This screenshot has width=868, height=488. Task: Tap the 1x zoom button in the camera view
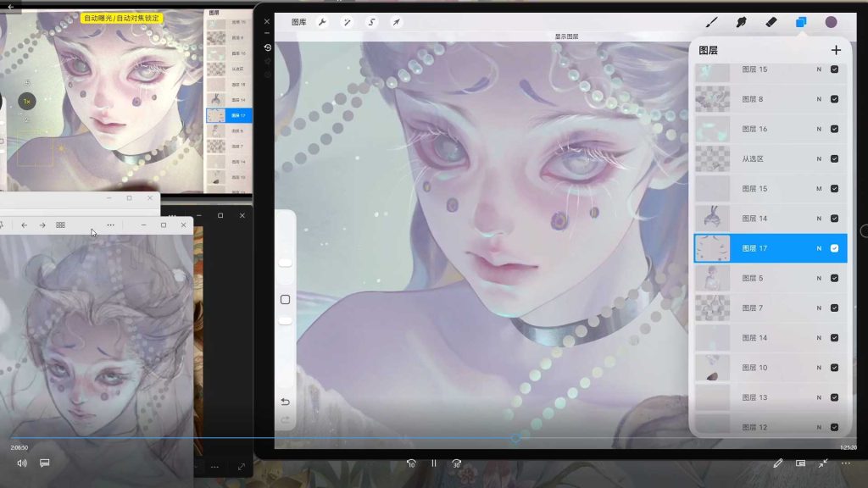point(26,102)
